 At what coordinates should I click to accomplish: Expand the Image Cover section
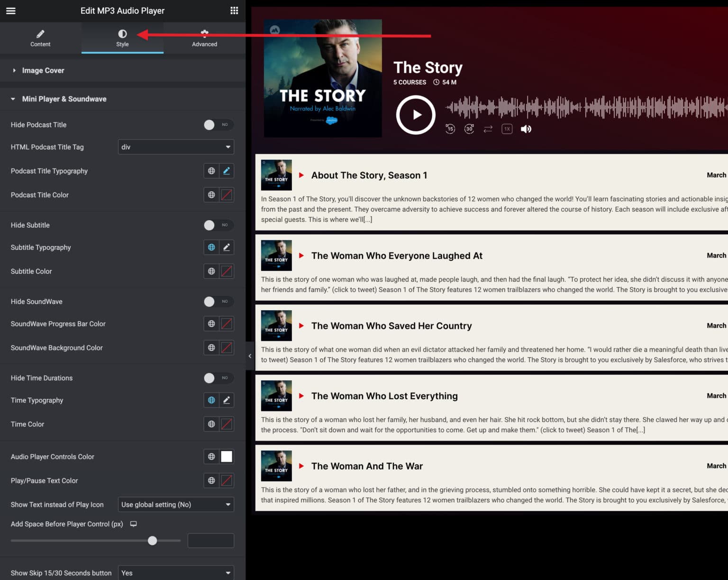tap(43, 70)
